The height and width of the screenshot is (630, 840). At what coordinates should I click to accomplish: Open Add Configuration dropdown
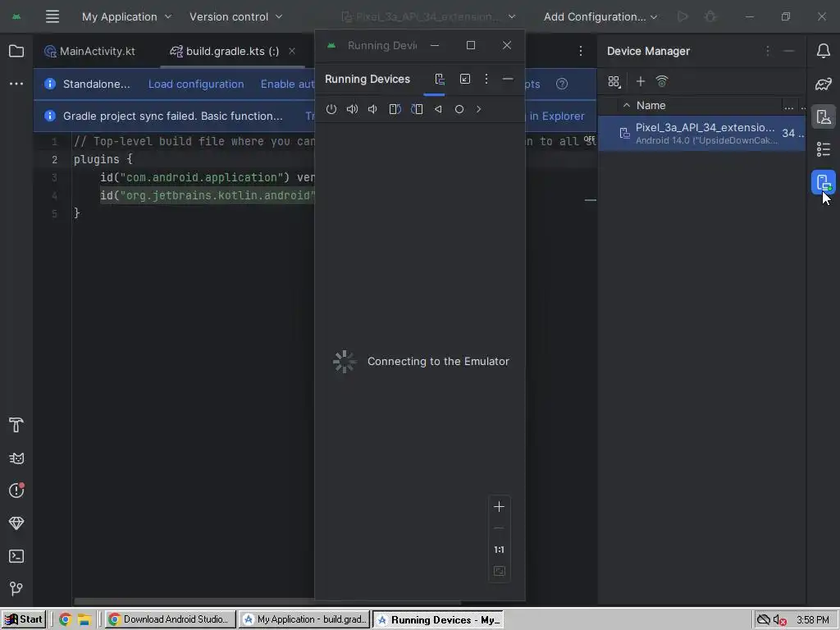[x=600, y=16]
